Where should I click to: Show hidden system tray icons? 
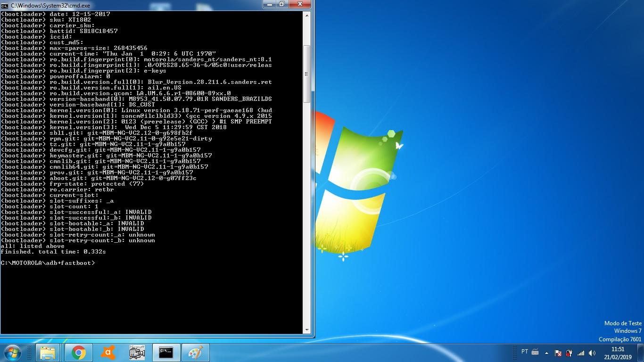[547, 353]
